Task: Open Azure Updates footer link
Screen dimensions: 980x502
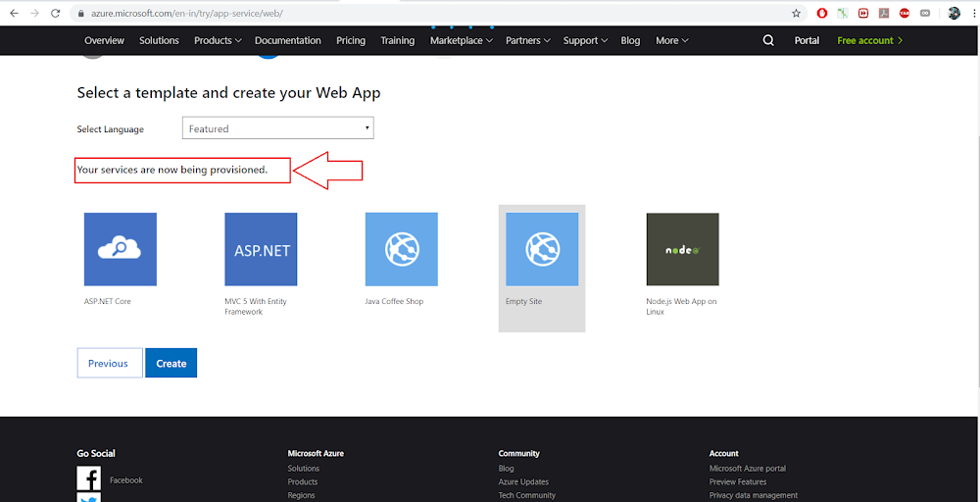Action: tap(523, 482)
